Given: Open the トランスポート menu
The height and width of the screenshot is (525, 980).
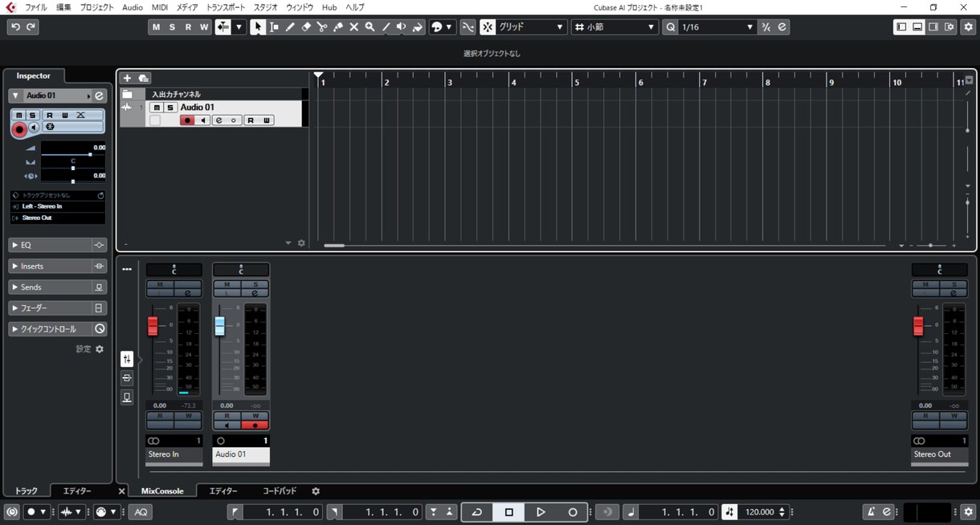Looking at the screenshot, I should tap(226, 7).
